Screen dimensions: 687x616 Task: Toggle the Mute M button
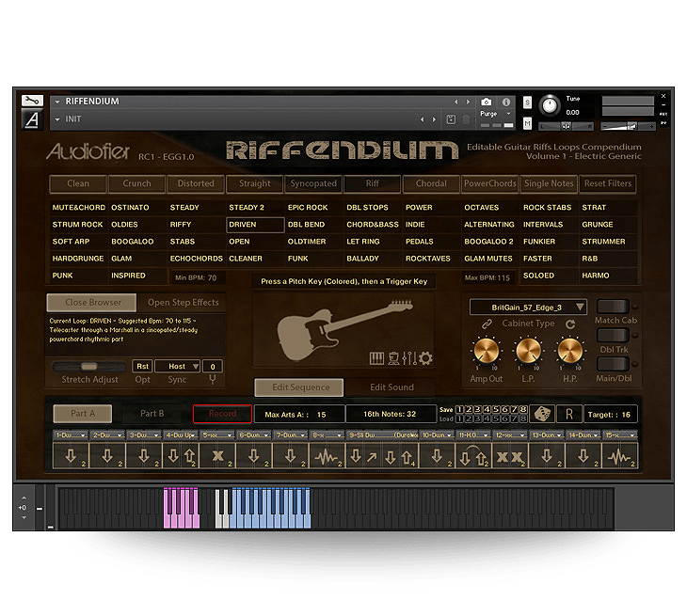[528, 124]
